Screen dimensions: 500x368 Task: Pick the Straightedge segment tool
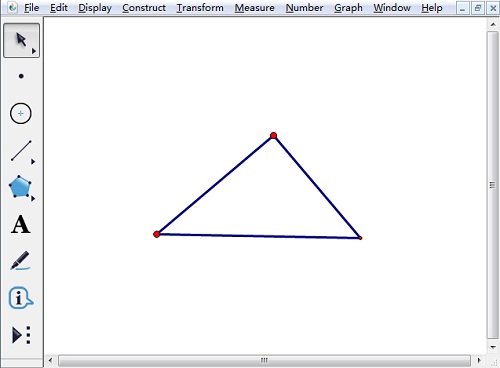coord(21,151)
